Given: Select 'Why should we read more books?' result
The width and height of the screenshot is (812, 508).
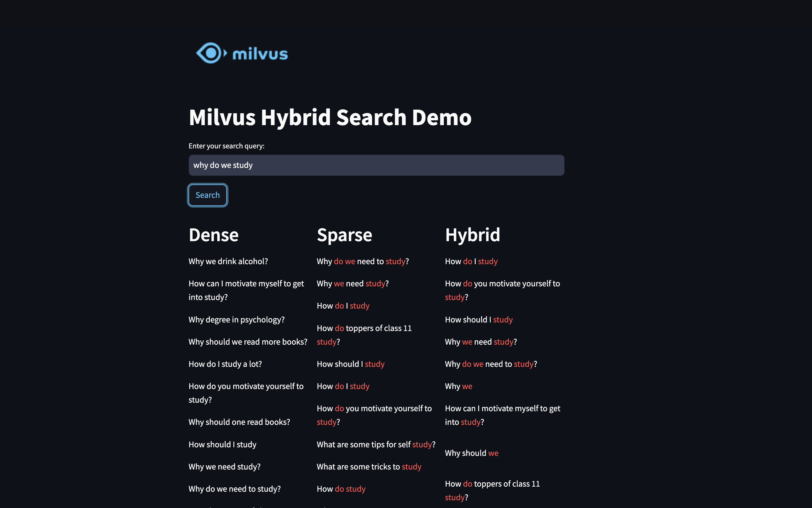Looking at the screenshot, I should (248, 342).
